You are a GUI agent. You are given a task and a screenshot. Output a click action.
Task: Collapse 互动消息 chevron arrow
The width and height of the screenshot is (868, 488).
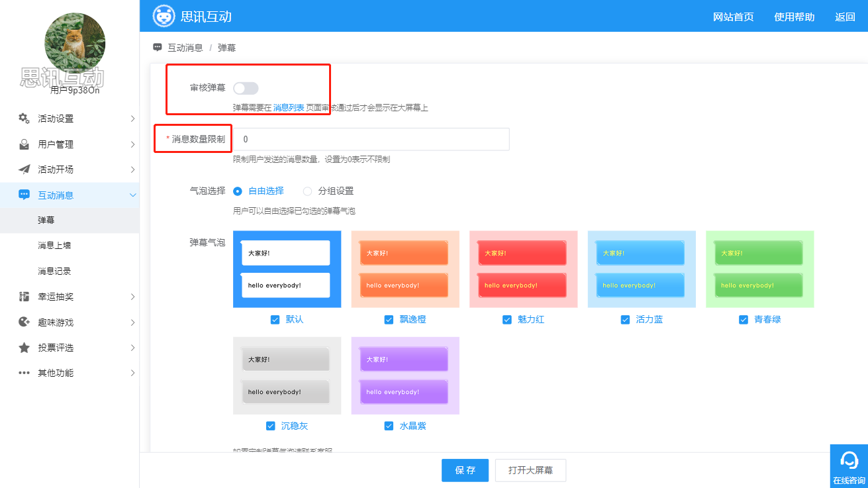132,195
